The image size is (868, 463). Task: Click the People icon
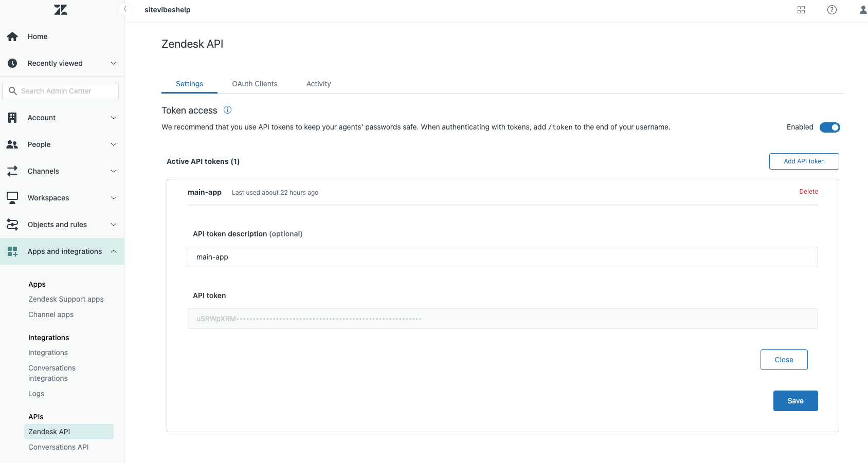[x=12, y=144]
